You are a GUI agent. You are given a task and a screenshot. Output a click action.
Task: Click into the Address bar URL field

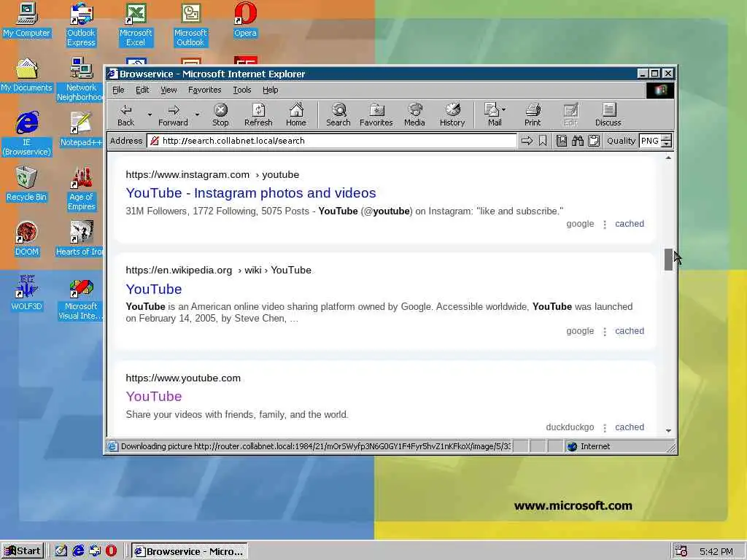click(332, 141)
